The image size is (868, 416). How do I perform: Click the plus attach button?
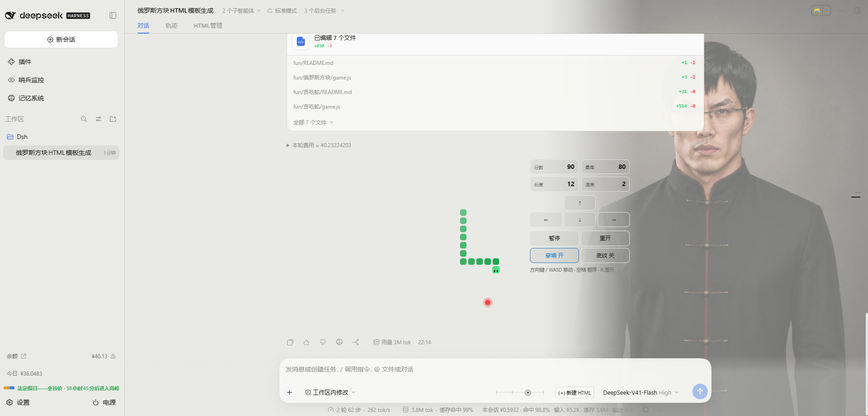[x=289, y=392]
